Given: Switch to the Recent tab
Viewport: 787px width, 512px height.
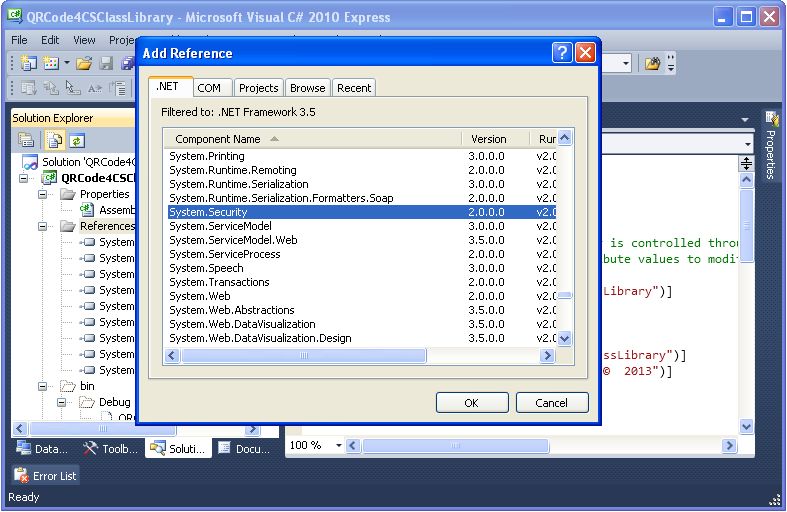Looking at the screenshot, I should [354, 88].
